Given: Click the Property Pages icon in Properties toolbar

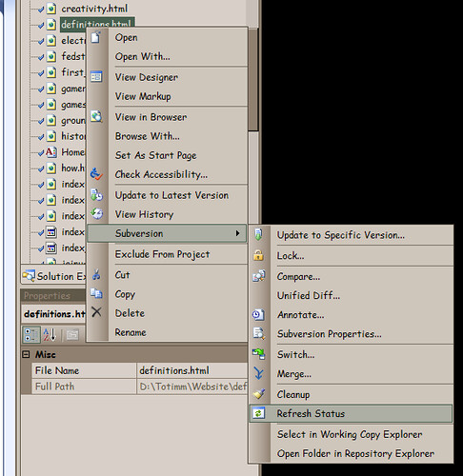Looking at the screenshot, I should click(72, 335).
